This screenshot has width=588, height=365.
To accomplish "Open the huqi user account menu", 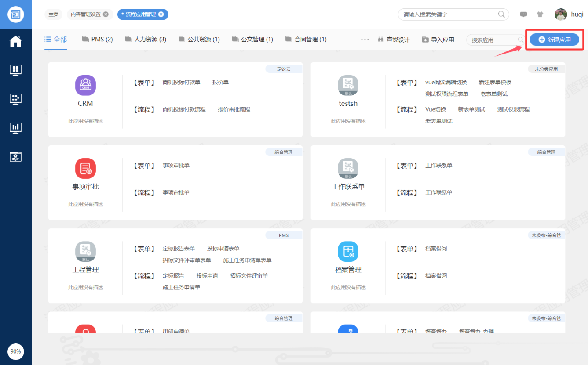I will (569, 14).
